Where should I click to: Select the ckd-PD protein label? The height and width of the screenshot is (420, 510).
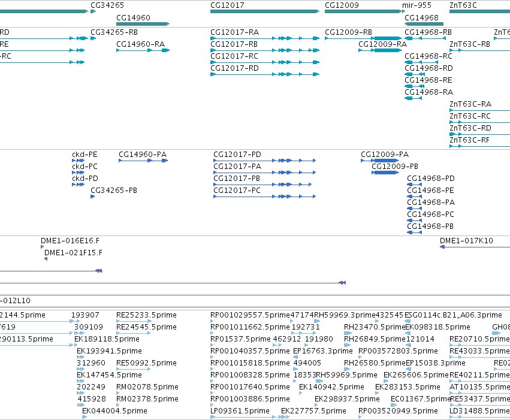coord(85,179)
